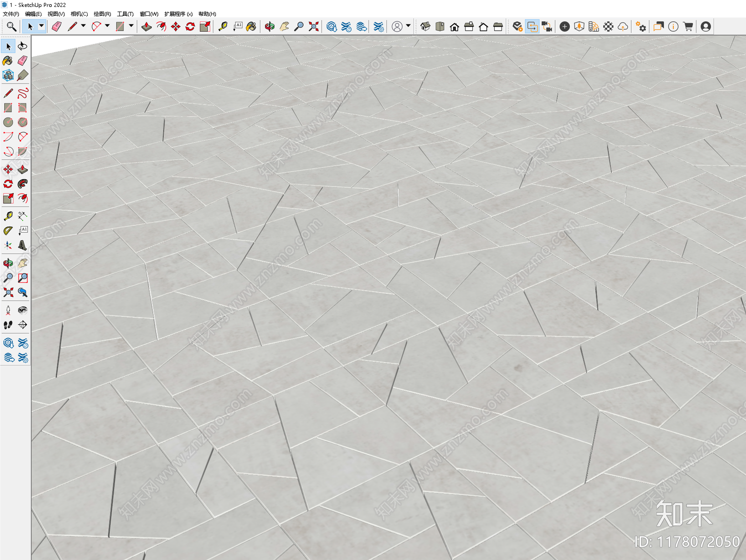Select the Axes tool
This screenshot has height=560, width=746.
8,245
